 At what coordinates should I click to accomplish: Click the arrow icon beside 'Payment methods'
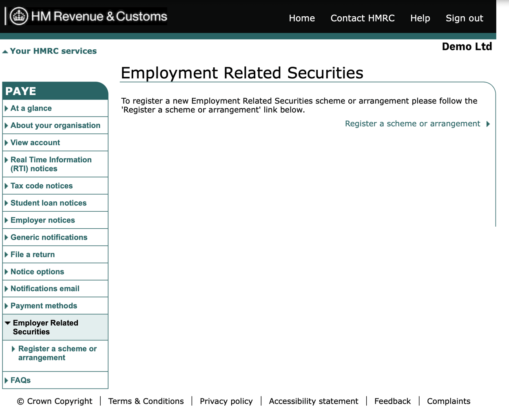pos(6,305)
